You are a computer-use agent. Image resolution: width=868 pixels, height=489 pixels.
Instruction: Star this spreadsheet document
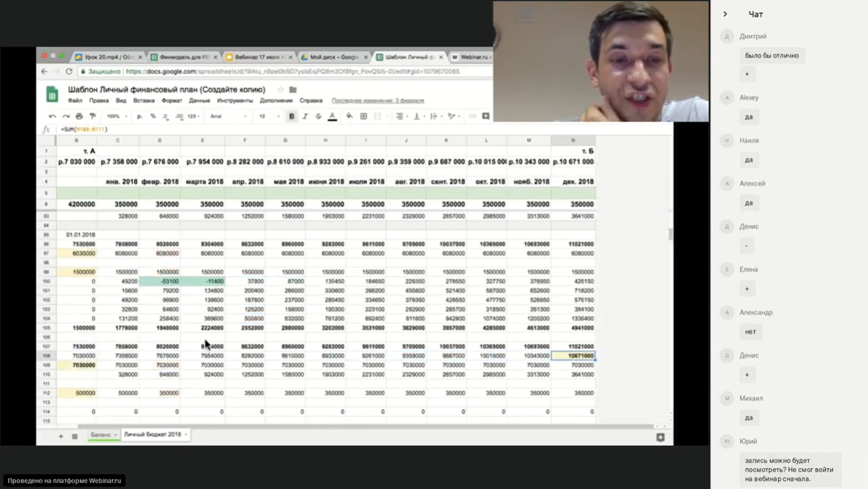coord(281,90)
